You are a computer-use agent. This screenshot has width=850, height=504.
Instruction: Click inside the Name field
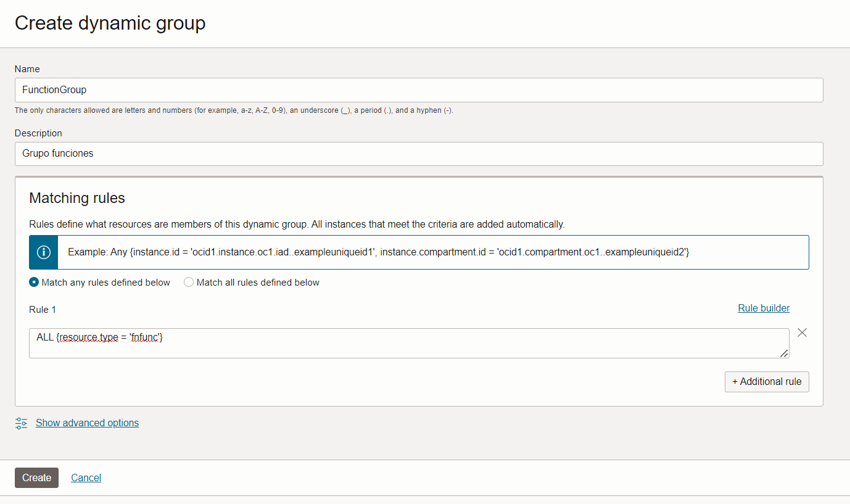(247, 89)
